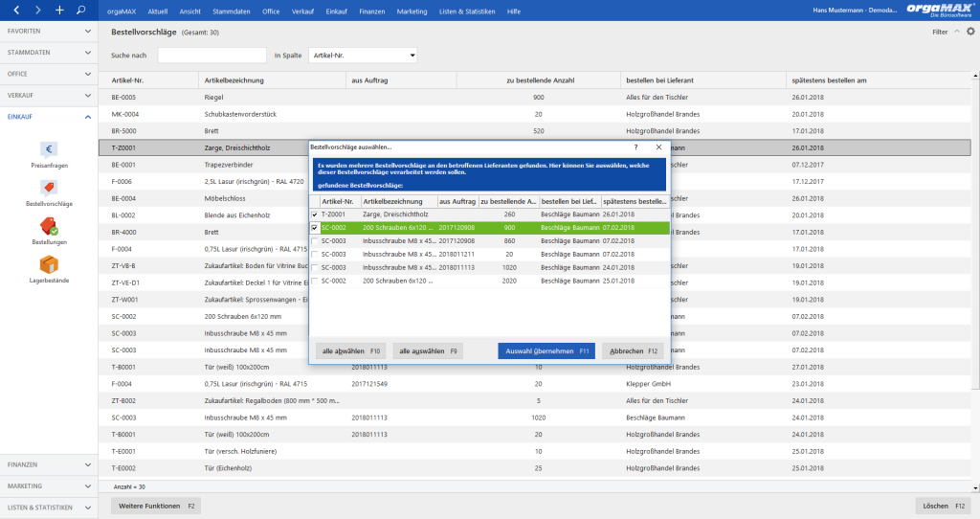Uncheck the T-Z0001 row checkbox in dialog
The image size is (980, 519).
point(314,214)
